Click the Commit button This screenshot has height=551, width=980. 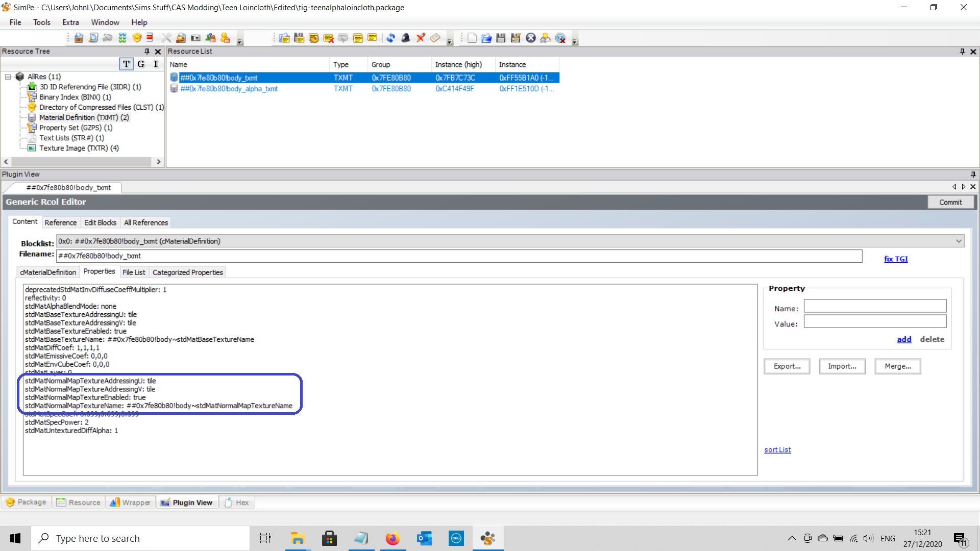point(950,202)
